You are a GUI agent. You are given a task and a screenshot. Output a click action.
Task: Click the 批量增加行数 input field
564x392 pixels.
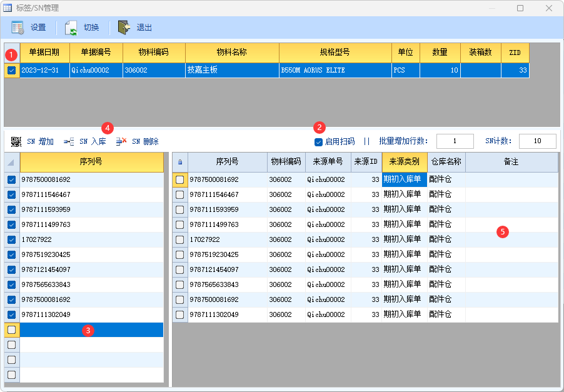click(455, 141)
